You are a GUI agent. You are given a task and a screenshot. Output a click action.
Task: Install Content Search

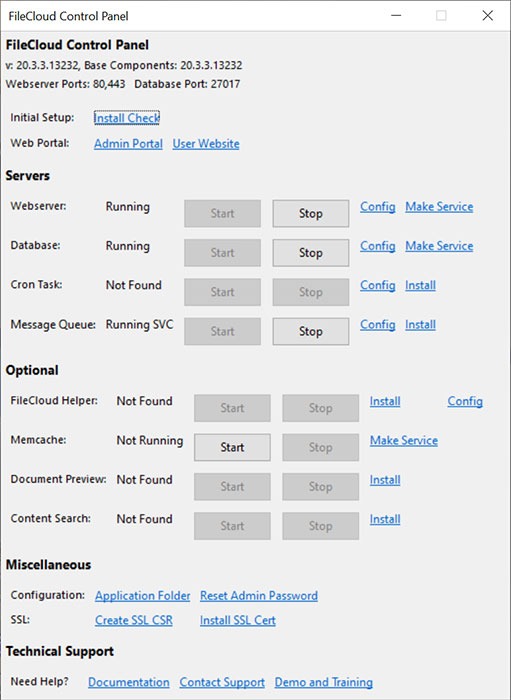385,519
